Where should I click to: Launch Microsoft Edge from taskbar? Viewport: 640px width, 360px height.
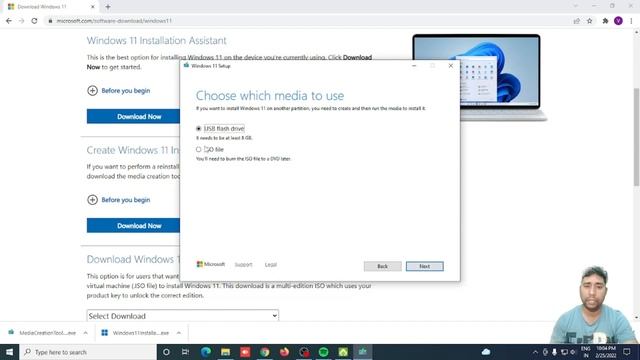205,352
